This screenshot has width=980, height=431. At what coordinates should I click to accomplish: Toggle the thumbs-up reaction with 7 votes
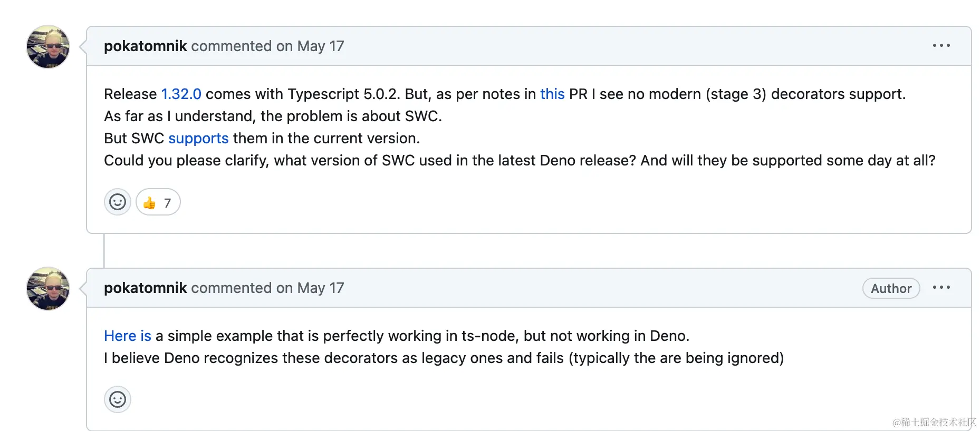coord(158,202)
